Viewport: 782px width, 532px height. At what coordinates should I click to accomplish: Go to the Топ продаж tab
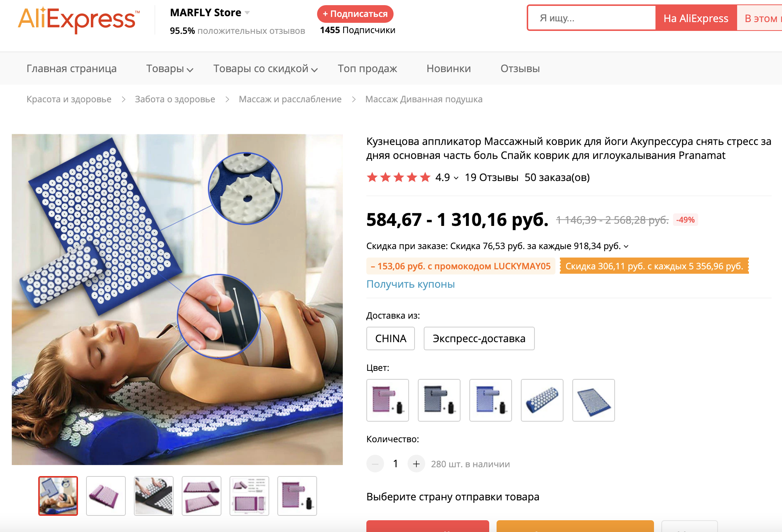(367, 68)
